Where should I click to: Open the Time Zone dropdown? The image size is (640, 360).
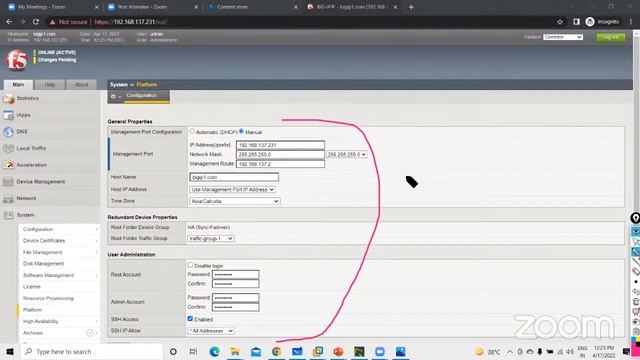pyautogui.click(x=235, y=201)
